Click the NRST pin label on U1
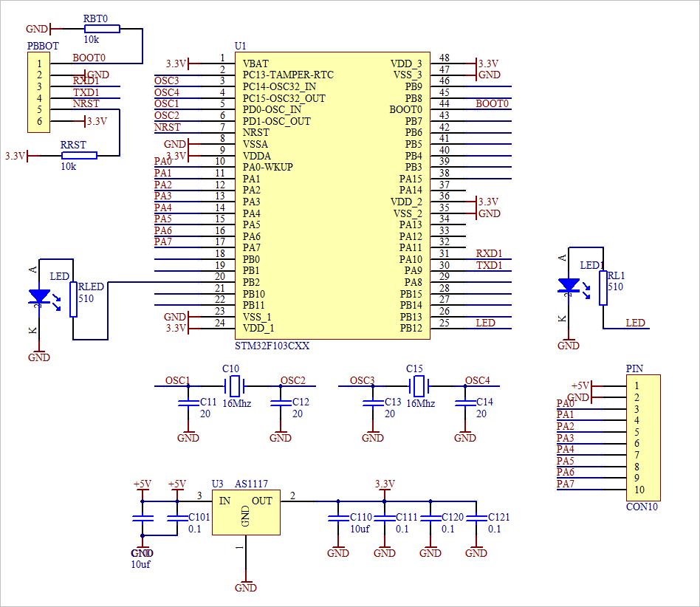 click(256, 132)
